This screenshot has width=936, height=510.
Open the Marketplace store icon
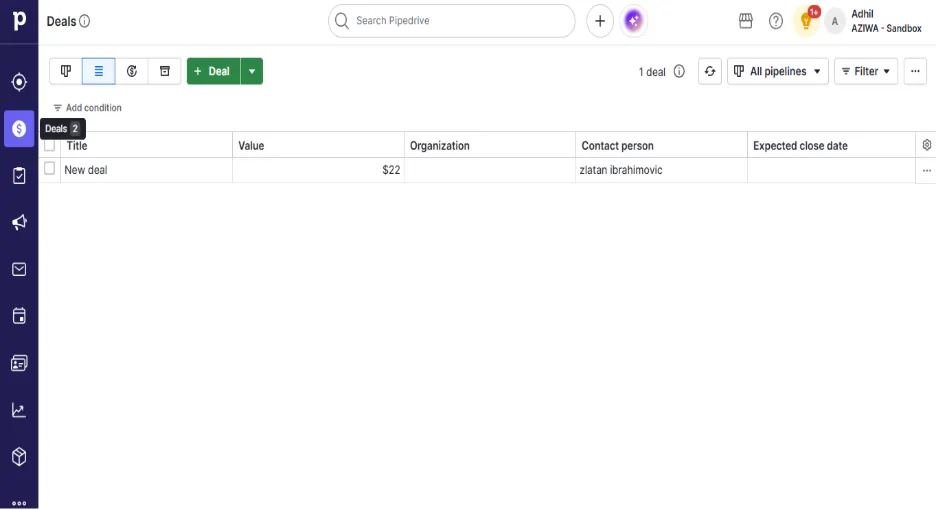tap(746, 21)
